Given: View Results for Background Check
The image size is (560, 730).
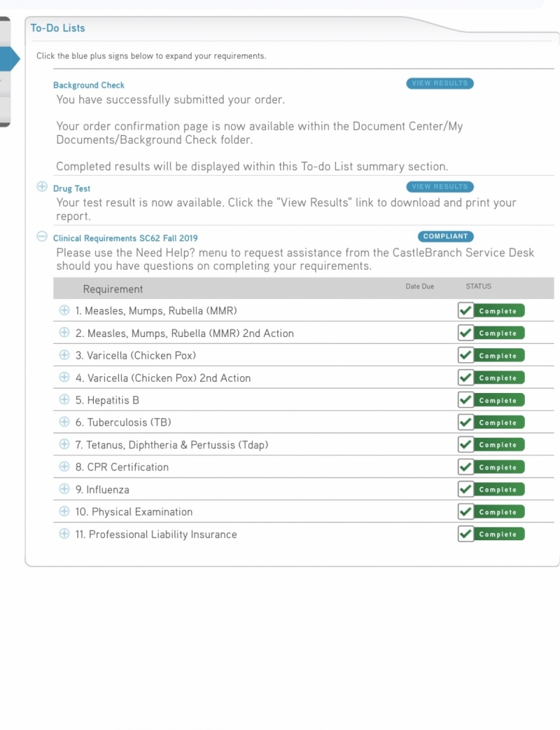Looking at the screenshot, I should (440, 83).
